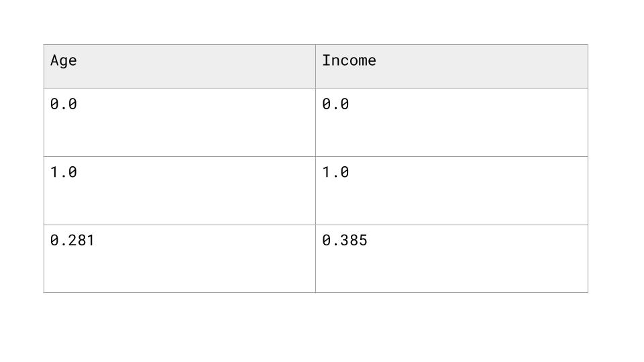Click the divider between Age and Income headers
Screen dimensions: 644x362
tap(315, 66)
